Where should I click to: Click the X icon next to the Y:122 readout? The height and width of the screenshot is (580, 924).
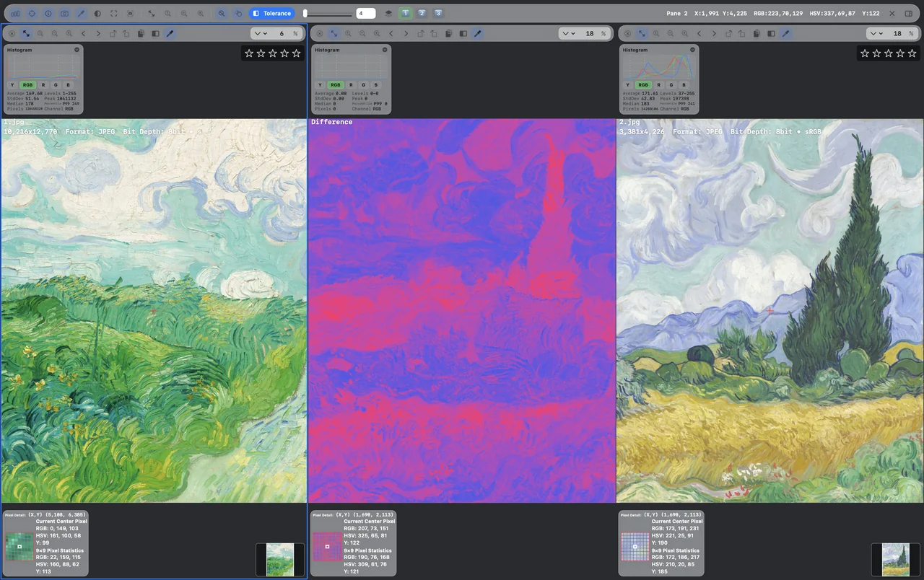(x=892, y=14)
